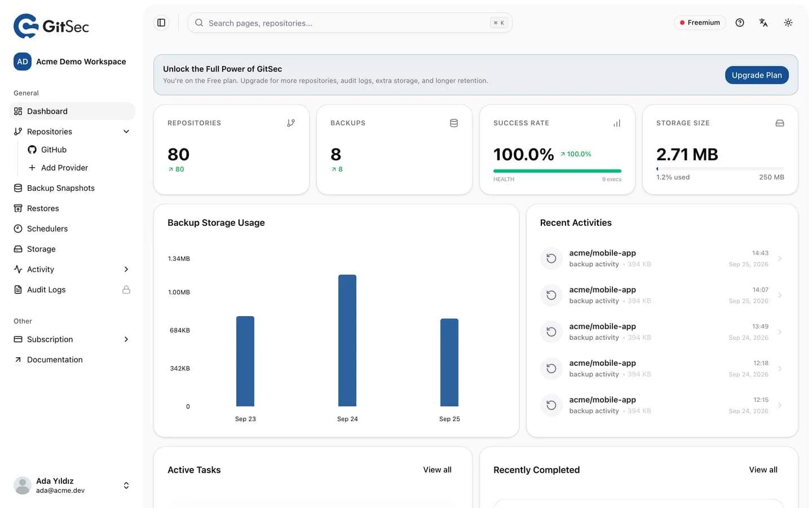Focus the search pages, repositories field

click(350, 23)
